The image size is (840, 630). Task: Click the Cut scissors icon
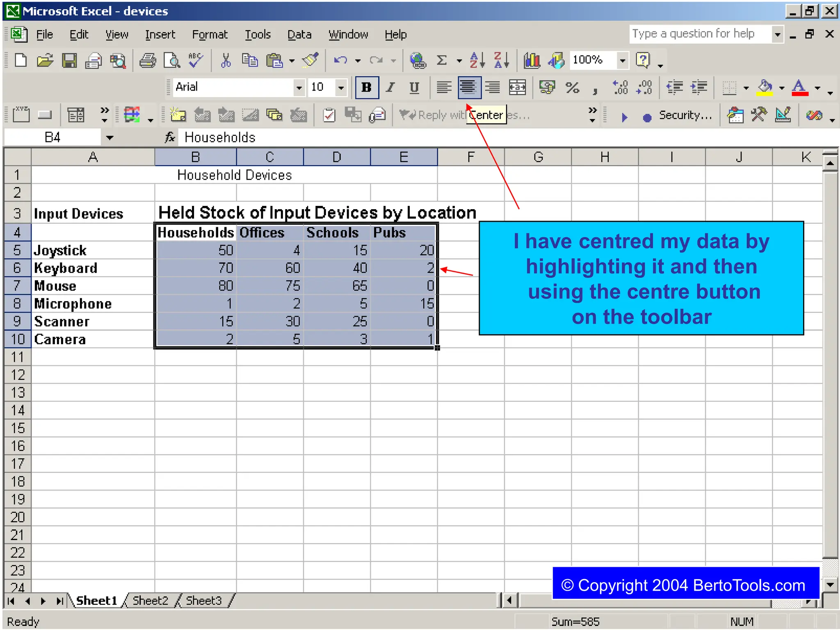(225, 61)
